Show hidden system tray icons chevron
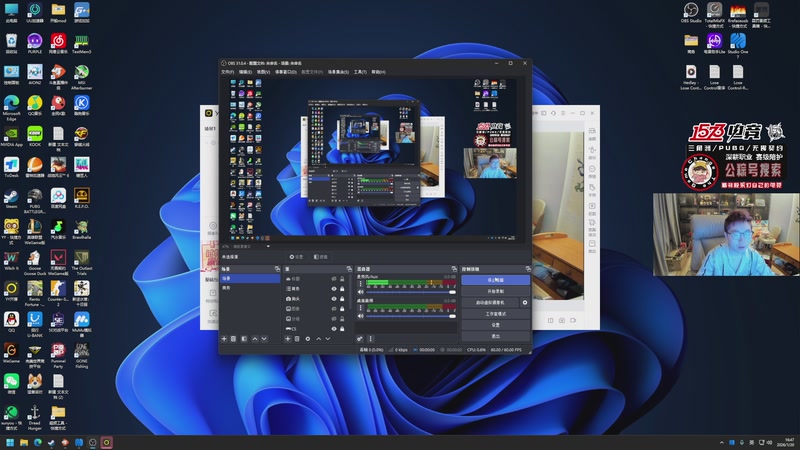This screenshot has height=450, width=800. click(721, 442)
